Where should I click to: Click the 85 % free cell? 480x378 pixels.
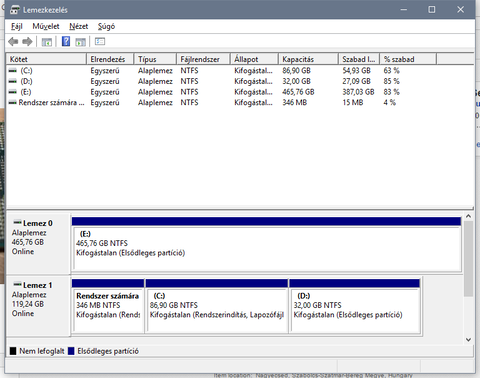click(x=391, y=81)
